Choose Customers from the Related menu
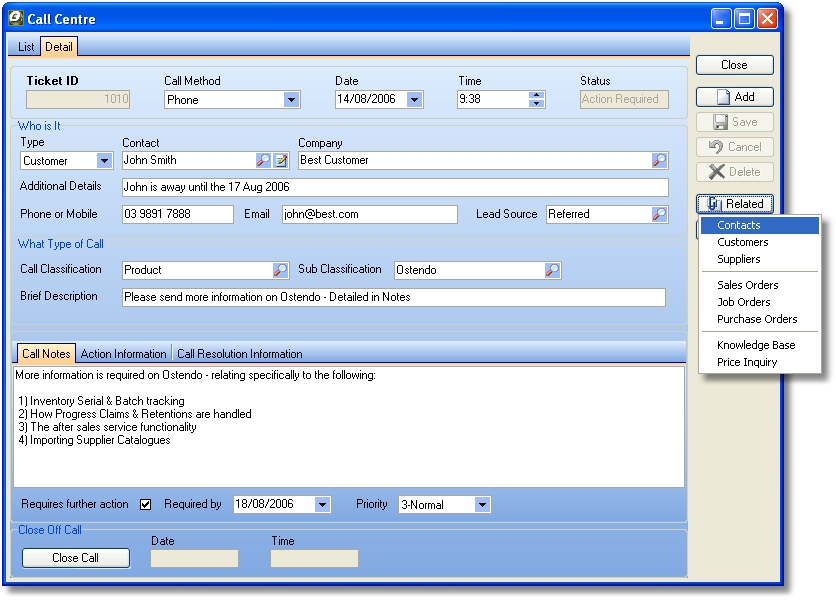The image size is (836, 600). coord(760,242)
